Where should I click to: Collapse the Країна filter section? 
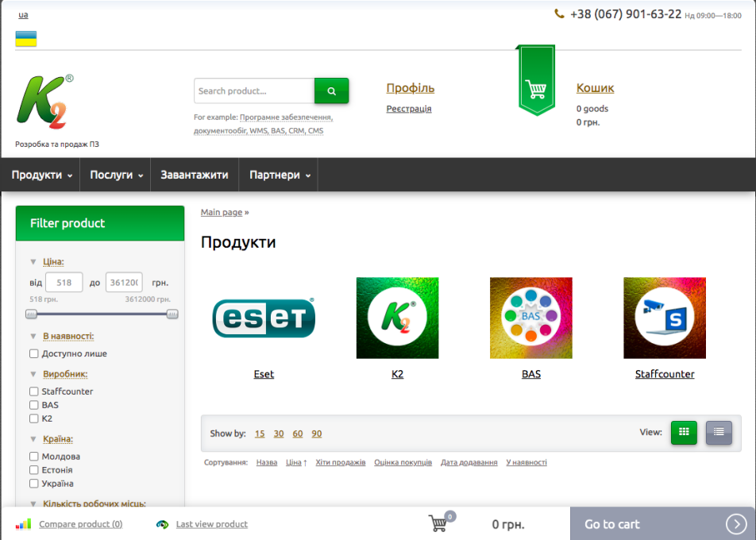tap(33, 438)
